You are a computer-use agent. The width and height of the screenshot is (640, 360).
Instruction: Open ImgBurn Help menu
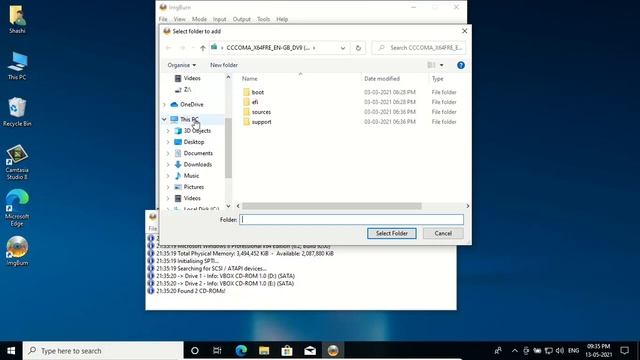click(282, 19)
